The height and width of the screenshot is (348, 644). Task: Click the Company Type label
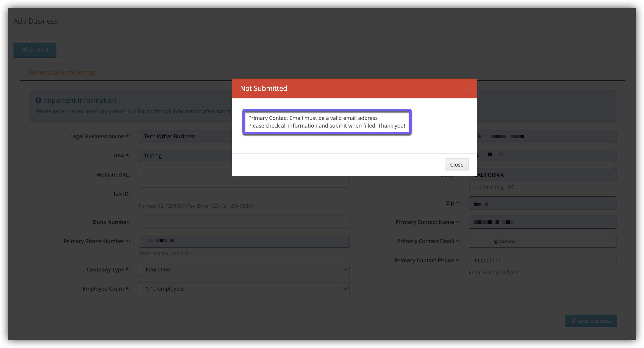pos(108,269)
